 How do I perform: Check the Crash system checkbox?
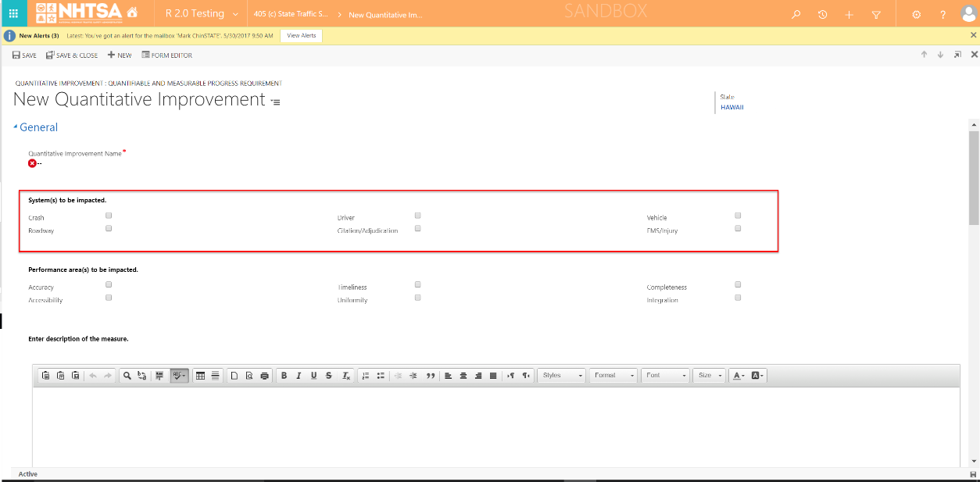point(109,216)
